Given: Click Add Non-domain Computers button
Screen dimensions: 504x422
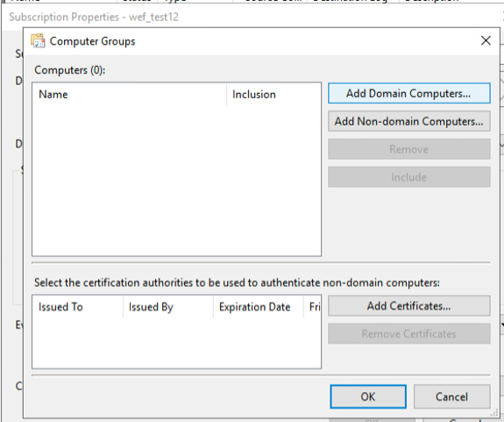Looking at the screenshot, I should tap(408, 121).
